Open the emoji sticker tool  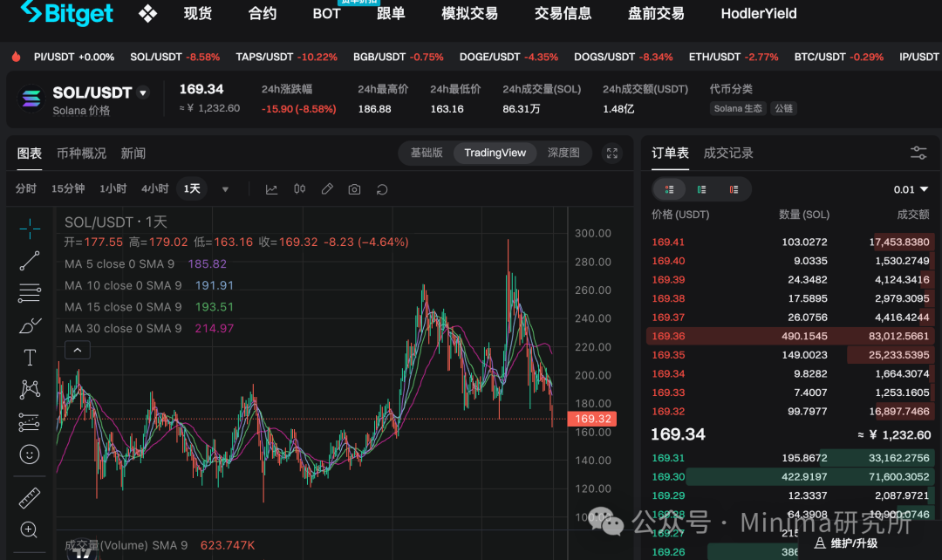[30, 454]
